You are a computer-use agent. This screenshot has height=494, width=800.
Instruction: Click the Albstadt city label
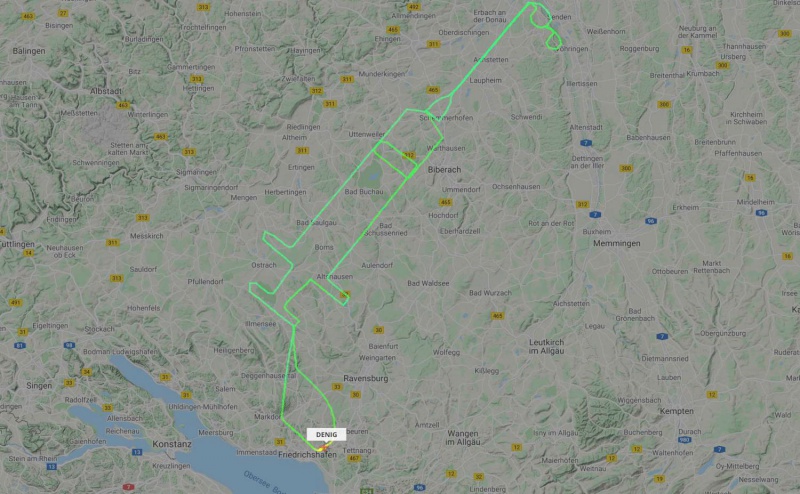[106, 91]
